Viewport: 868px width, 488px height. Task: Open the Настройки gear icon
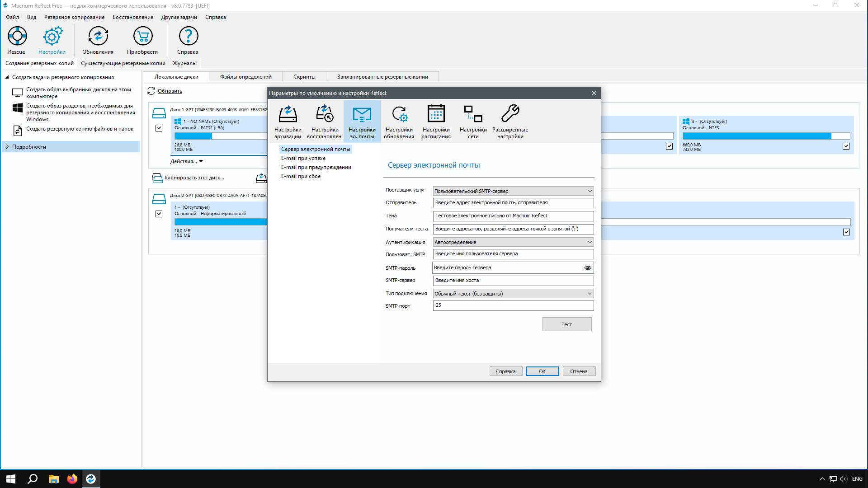[52, 40]
